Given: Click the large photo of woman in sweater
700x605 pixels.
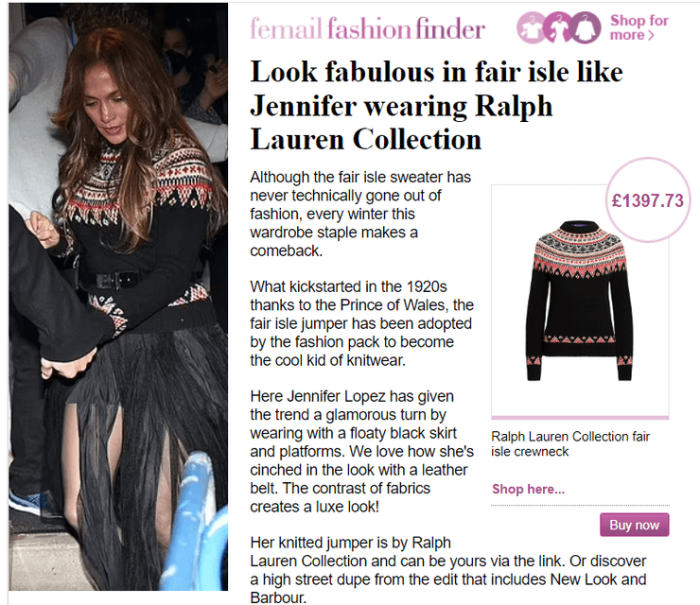Looking at the screenshot, I should click(x=118, y=297).
